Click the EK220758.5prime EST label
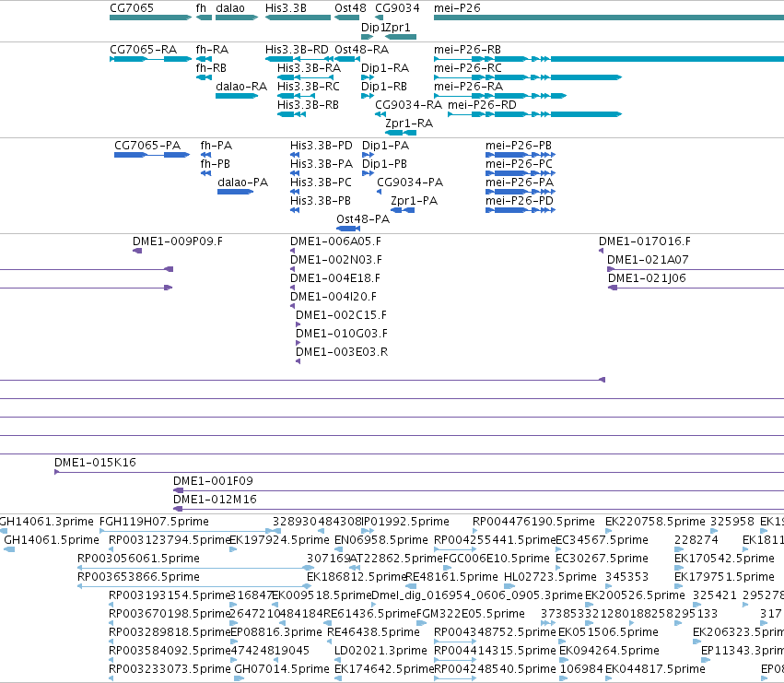Viewport: 784px width, 683px height. tap(655, 522)
